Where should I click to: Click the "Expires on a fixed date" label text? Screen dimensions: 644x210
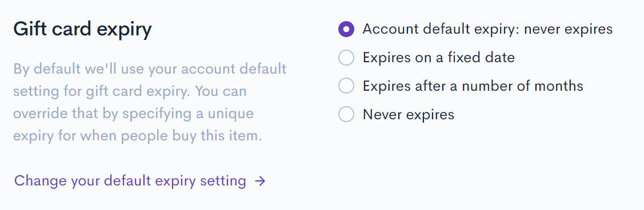tap(439, 58)
